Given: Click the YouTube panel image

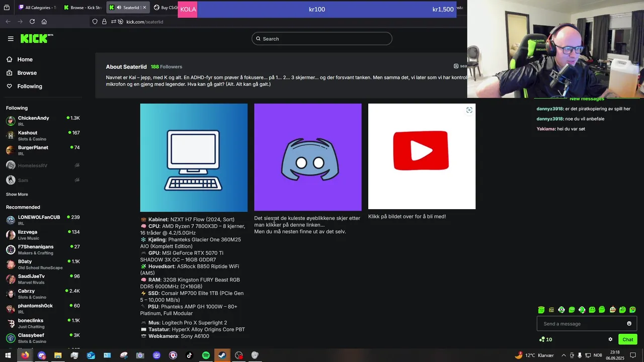Looking at the screenshot, I should click(422, 156).
